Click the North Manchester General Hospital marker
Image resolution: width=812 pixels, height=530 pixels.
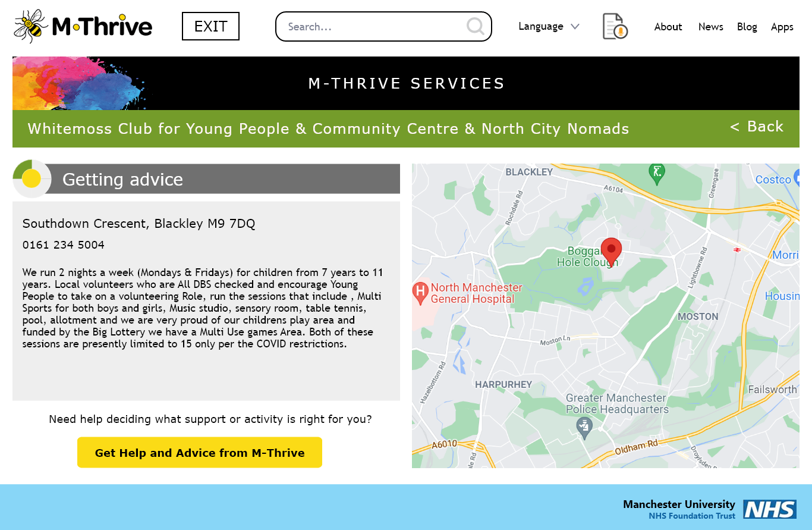coord(421,293)
